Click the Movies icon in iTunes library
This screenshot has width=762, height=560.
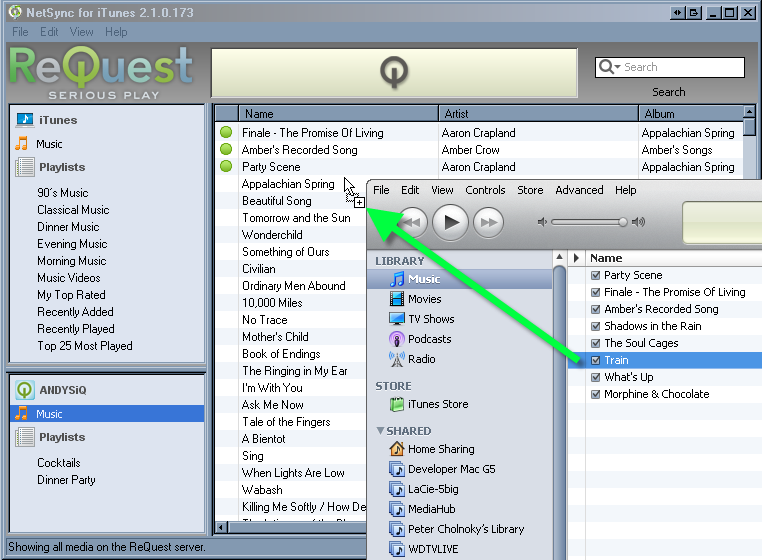point(397,298)
